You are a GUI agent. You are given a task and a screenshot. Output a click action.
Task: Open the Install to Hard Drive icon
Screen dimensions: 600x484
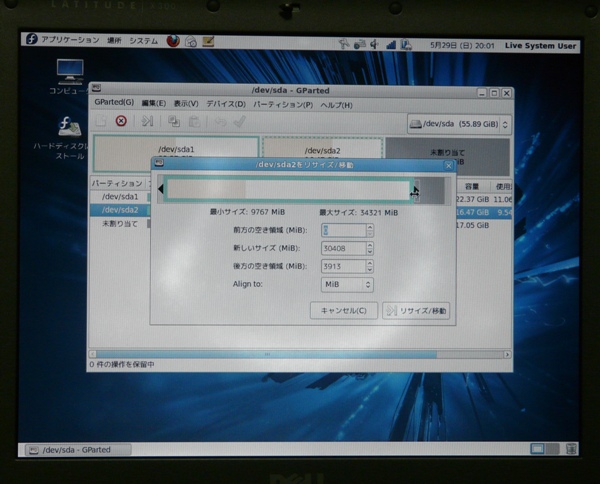[71, 130]
